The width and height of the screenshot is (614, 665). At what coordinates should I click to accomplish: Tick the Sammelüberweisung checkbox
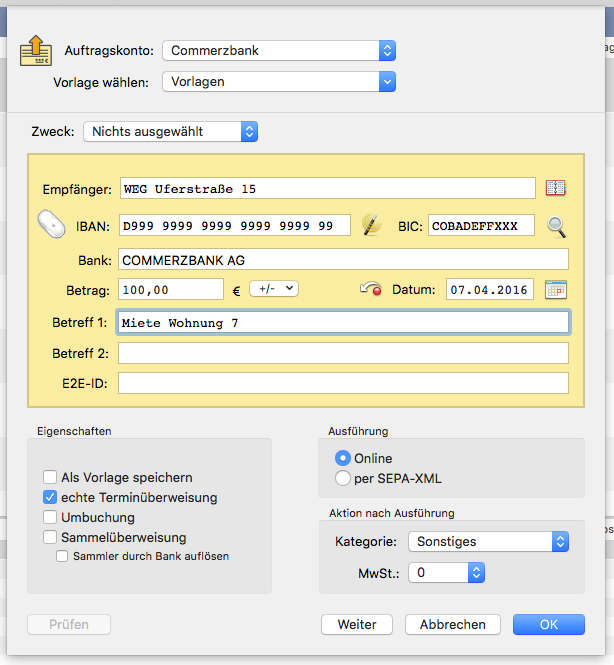(x=50, y=537)
